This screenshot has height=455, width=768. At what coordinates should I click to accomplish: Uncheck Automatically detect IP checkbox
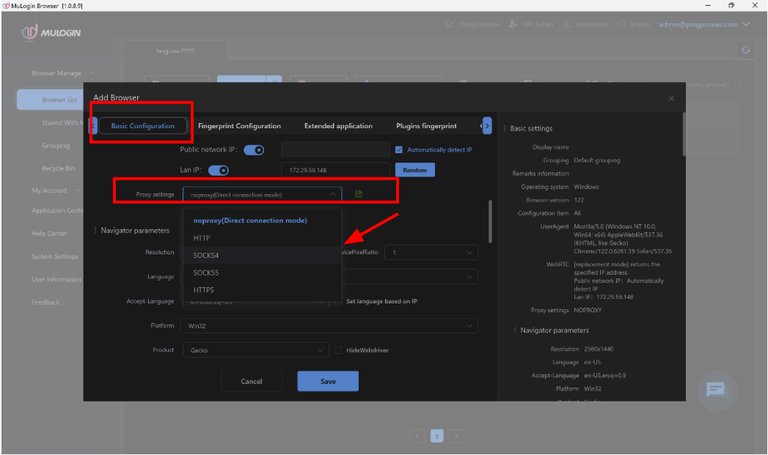399,150
